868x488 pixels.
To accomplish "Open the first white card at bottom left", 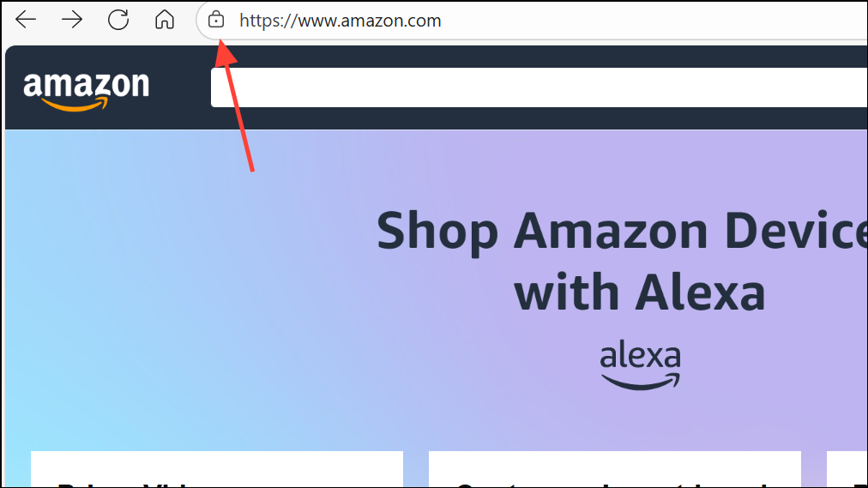I will point(217,468).
